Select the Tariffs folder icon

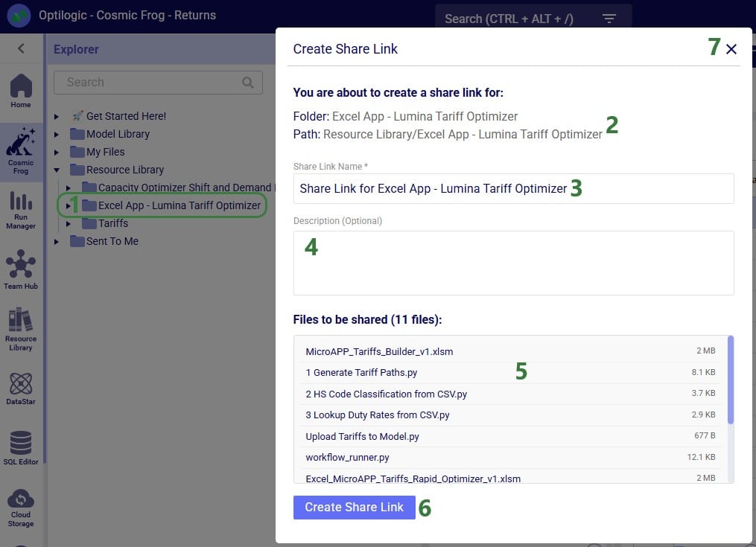tap(89, 223)
